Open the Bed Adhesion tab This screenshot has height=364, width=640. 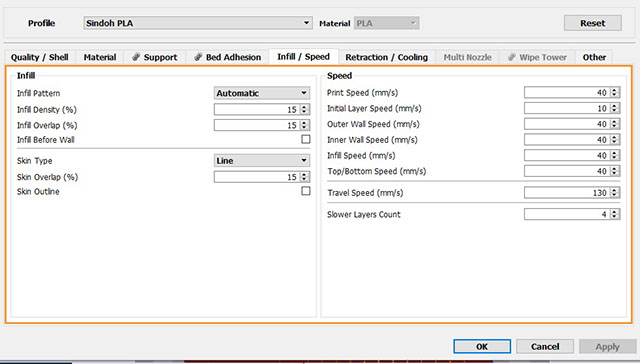click(227, 57)
